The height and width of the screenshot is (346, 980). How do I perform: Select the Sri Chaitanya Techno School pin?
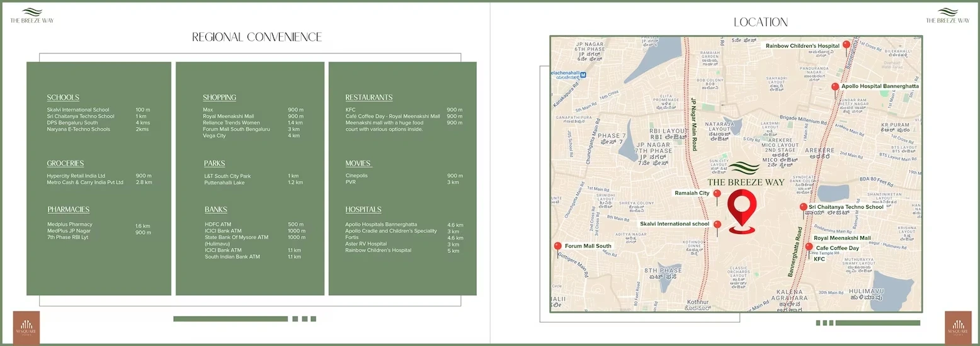pyautogui.click(x=803, y=208)
